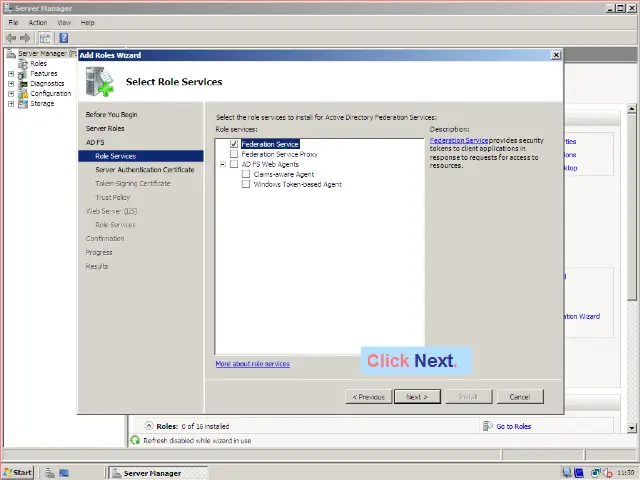Check the Windows Token-based Agent checkbox
This screenshot has width=640, height=480.
(246, 184)
